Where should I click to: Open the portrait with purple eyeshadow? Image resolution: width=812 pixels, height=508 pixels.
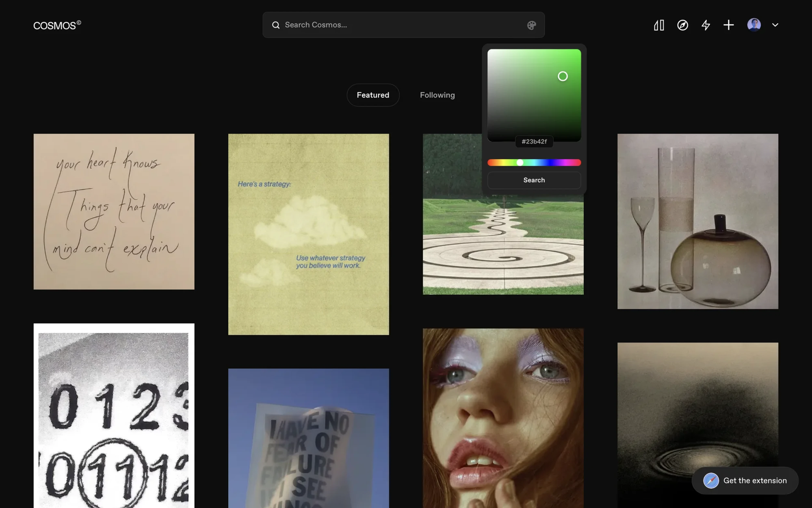(503, 418)
